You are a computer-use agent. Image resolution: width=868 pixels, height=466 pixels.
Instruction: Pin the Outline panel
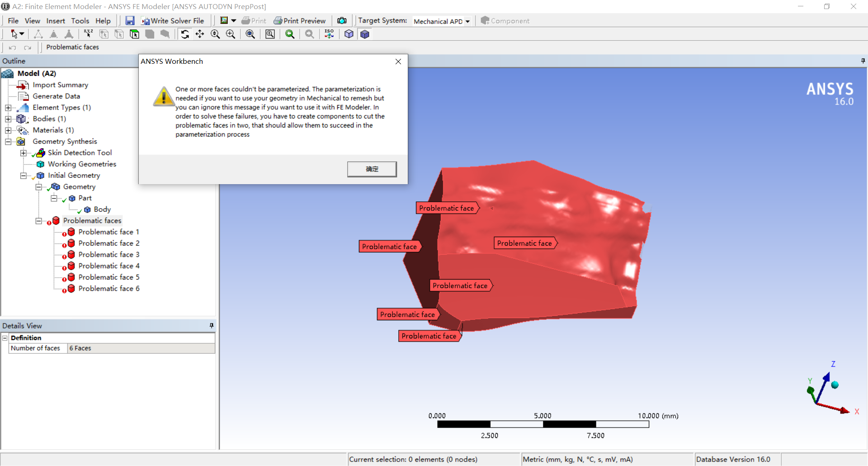(863, 61)
